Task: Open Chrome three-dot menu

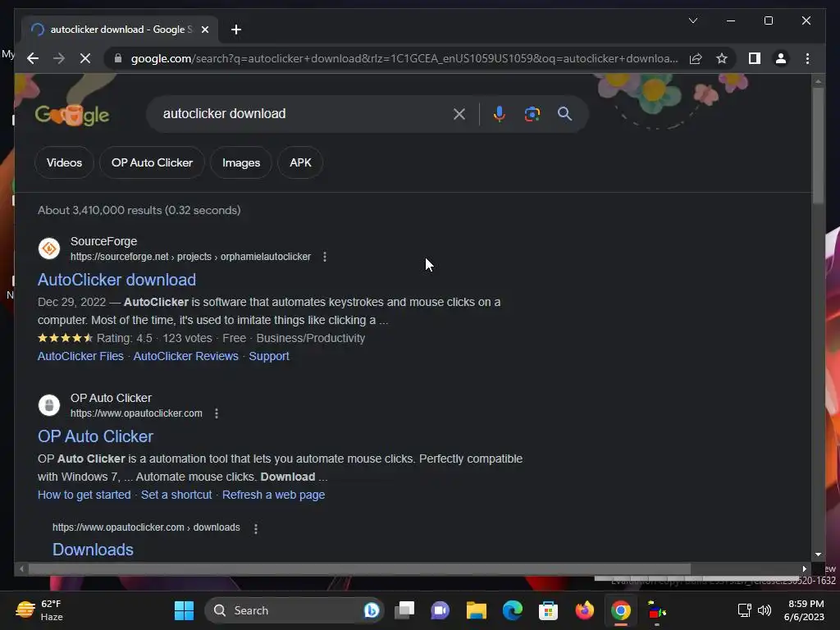Action: [807, 58]
